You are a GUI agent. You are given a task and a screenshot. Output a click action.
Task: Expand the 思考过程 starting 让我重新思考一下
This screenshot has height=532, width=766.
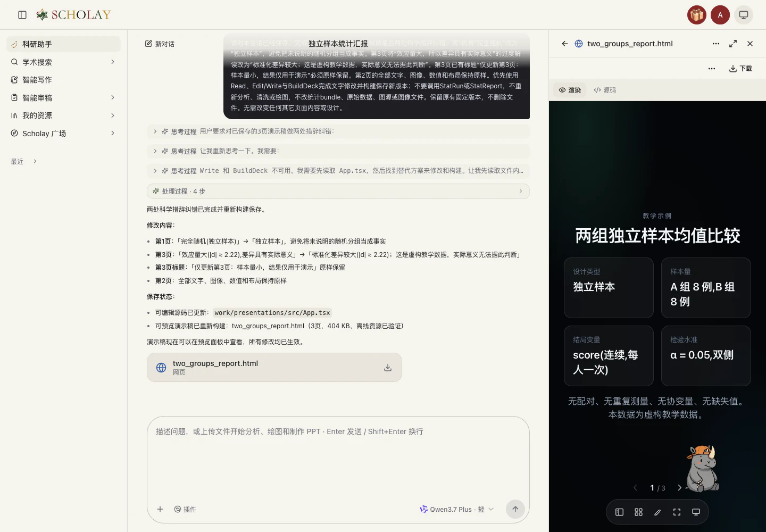coord(338,151)
